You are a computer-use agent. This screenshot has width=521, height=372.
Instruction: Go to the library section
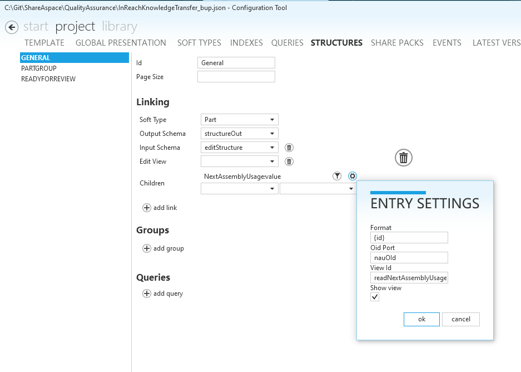(x=119, y=27)
